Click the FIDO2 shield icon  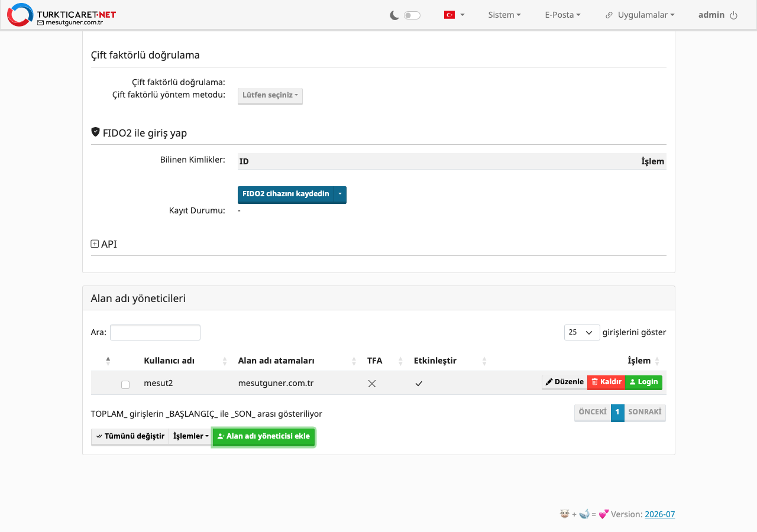[95, 132]
